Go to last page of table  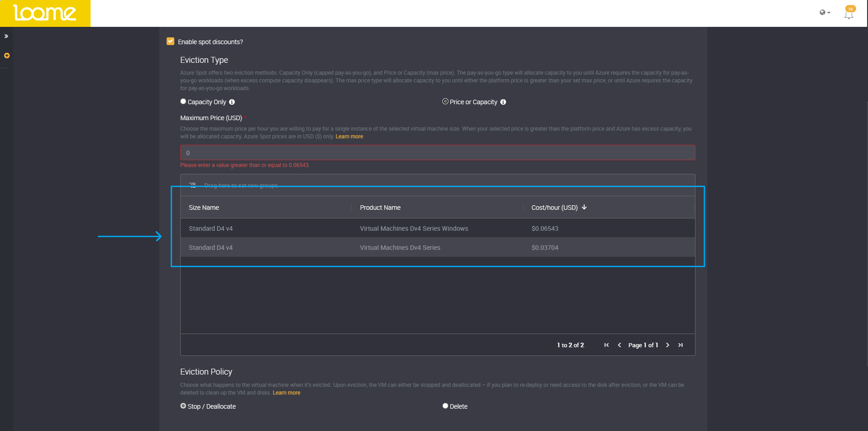680,345
